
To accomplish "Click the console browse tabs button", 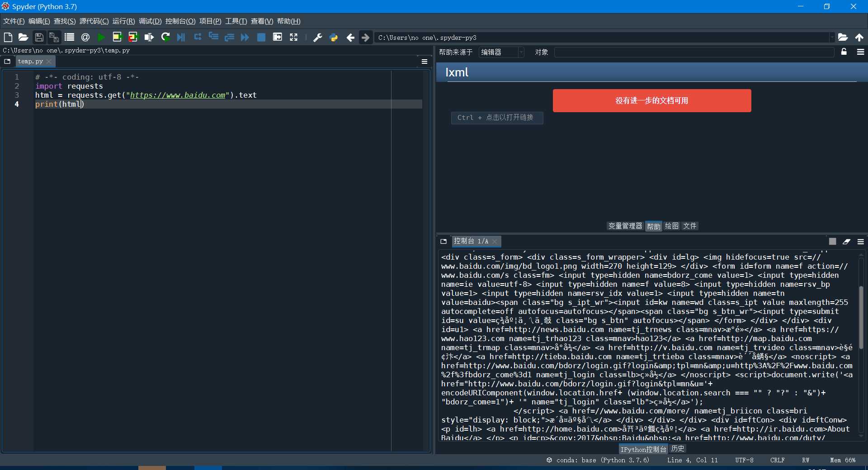I will (443, 242).
